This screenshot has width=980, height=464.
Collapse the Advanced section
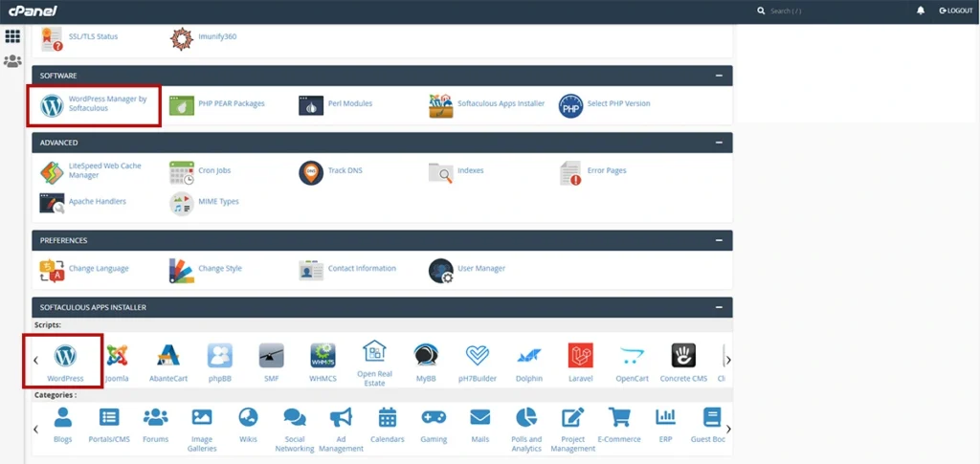point(719,143)
